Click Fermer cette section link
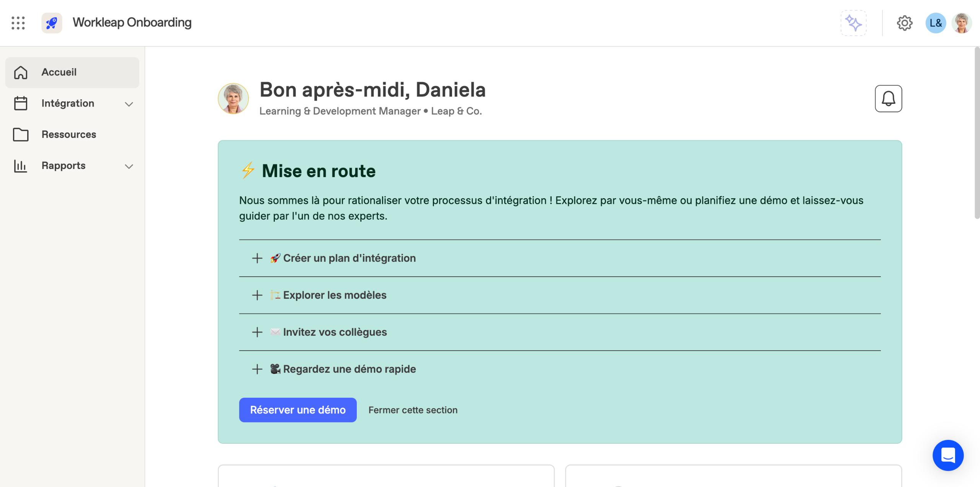 pyautogui.click(x=413, y=410)
